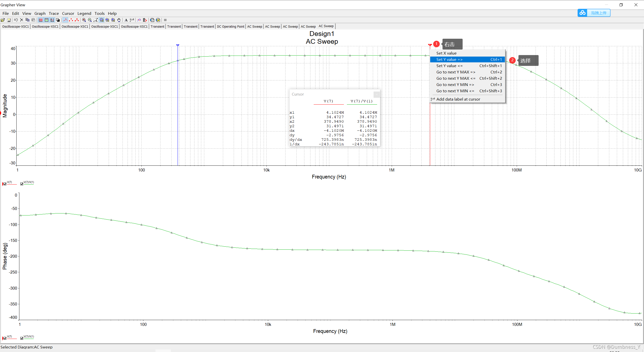Uncheck the V(7) trace checkbox under magnitude graph
The width and height of the screenshot is (644, 352).
[5, 184]
